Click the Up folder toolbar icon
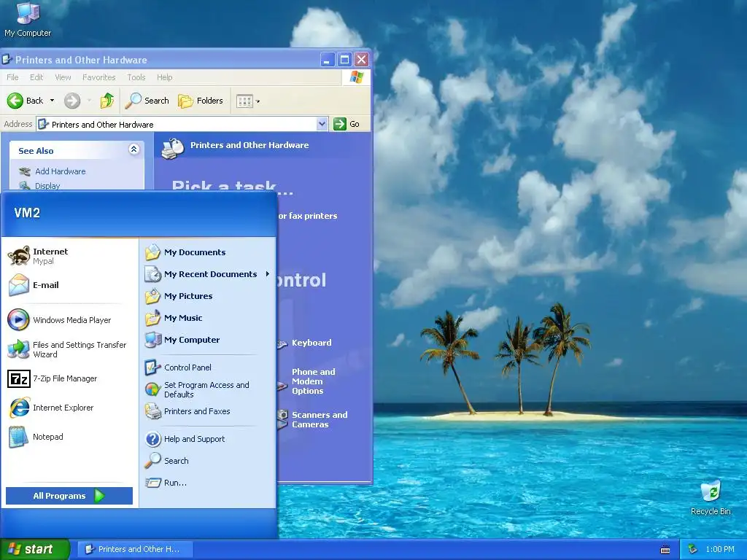 point(107,101)
